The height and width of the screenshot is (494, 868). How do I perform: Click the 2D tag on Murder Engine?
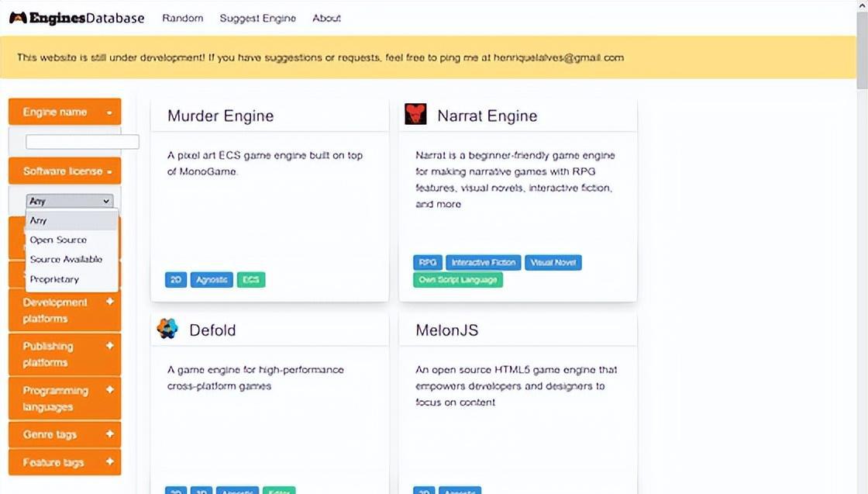[x=176, y=280]
